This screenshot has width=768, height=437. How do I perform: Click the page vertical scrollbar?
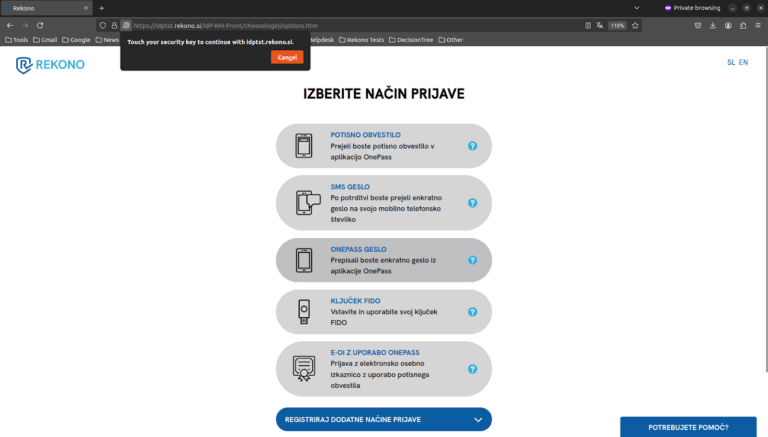click(766, 211)
